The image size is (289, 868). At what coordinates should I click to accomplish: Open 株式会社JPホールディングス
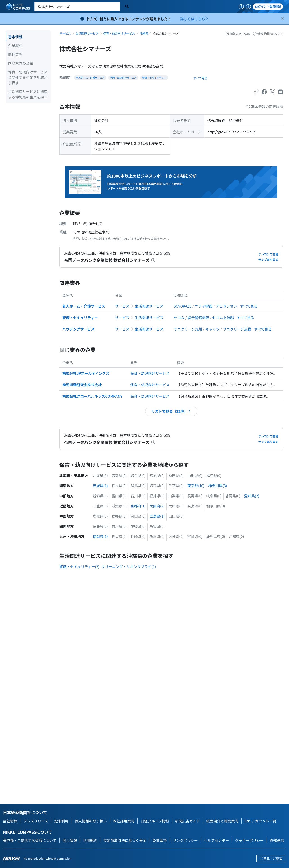pos(86,373)
